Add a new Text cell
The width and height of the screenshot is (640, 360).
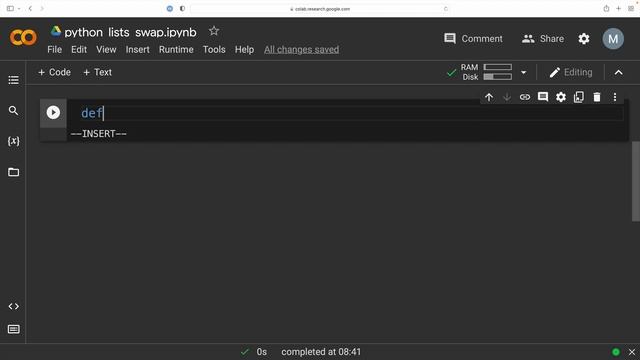pyautogui.click(x=97, y=72)
